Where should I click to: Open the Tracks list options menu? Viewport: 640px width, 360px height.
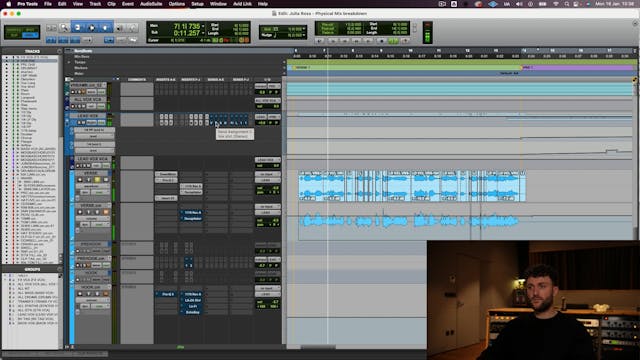59,51
